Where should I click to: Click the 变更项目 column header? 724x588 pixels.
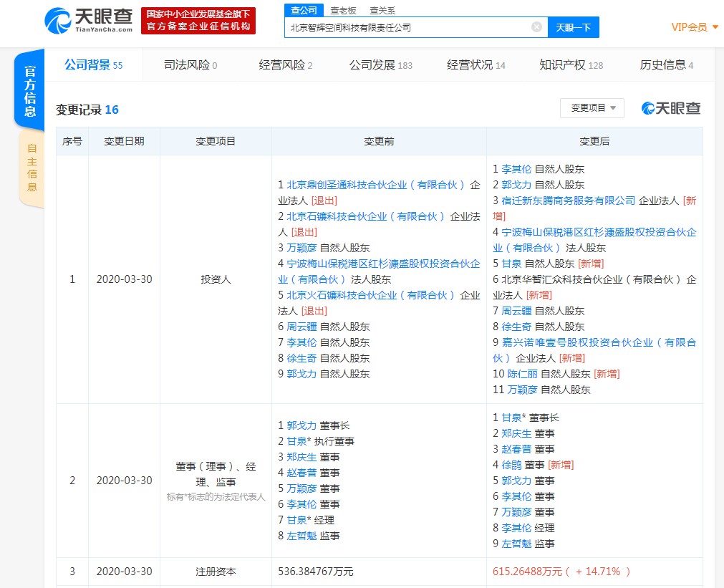(215, 141)
